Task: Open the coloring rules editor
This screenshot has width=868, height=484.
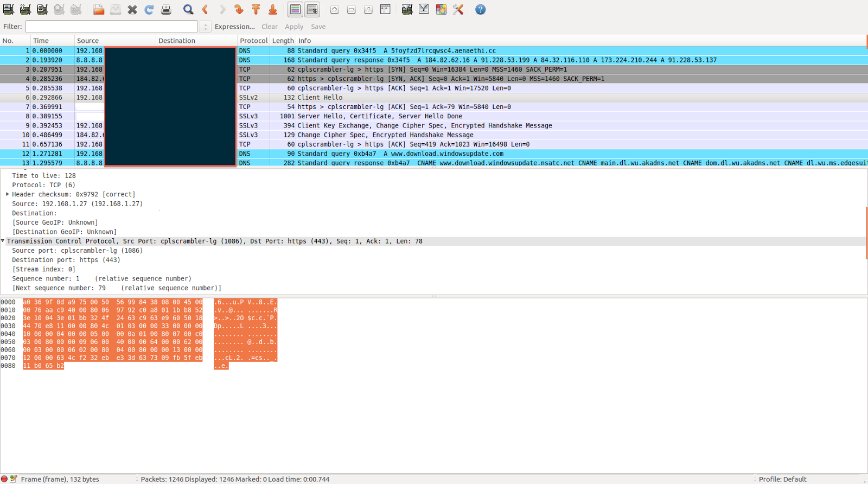Action: tap(441, 9)
